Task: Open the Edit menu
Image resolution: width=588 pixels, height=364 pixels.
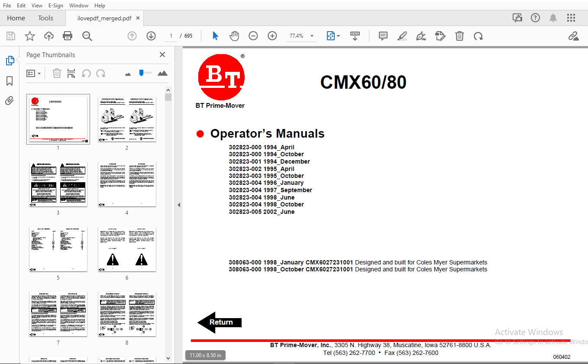Action: [21, 5]
